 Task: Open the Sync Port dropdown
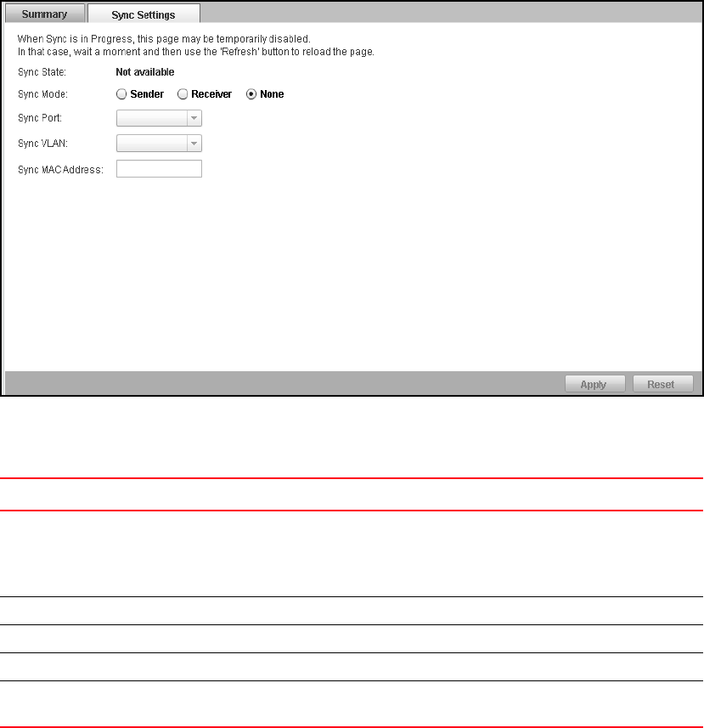pyautogui.click(x=159, y=118)
